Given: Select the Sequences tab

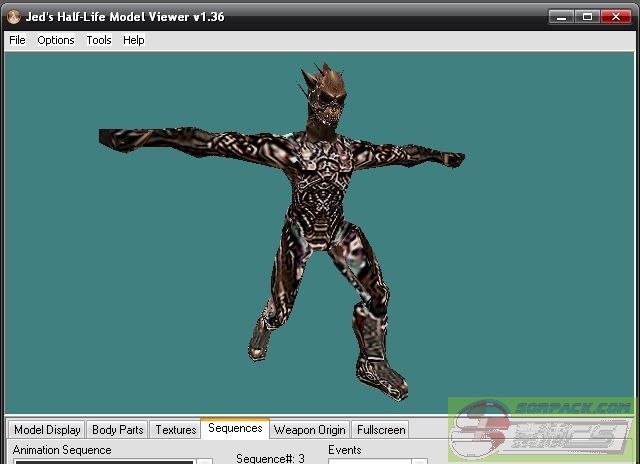Looking at the screenshot, I should [x=235, y=428].
